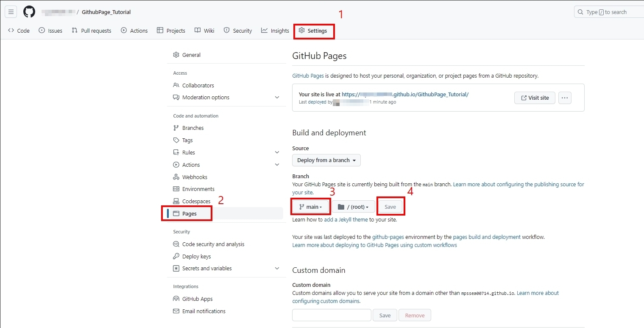Focus the 'Type / to search' box
644x328 pixels.
[x=609, y=12]
